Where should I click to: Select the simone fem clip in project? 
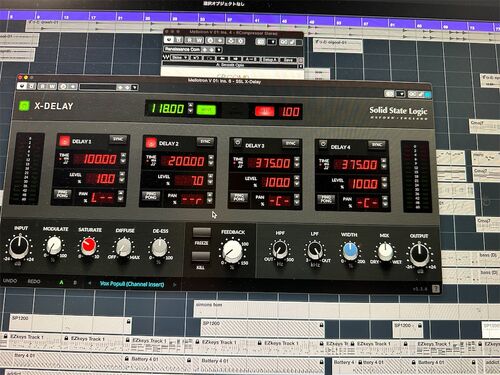point(347,310)
